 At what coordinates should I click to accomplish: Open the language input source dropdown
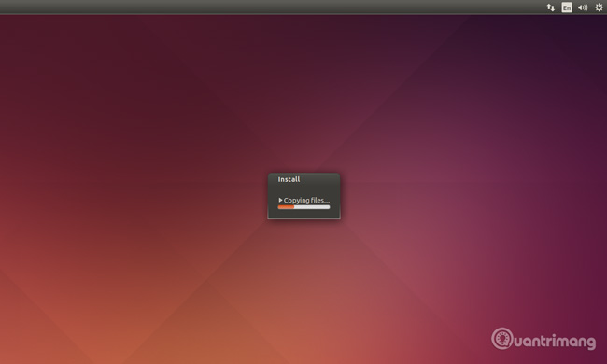pos(567,7)
